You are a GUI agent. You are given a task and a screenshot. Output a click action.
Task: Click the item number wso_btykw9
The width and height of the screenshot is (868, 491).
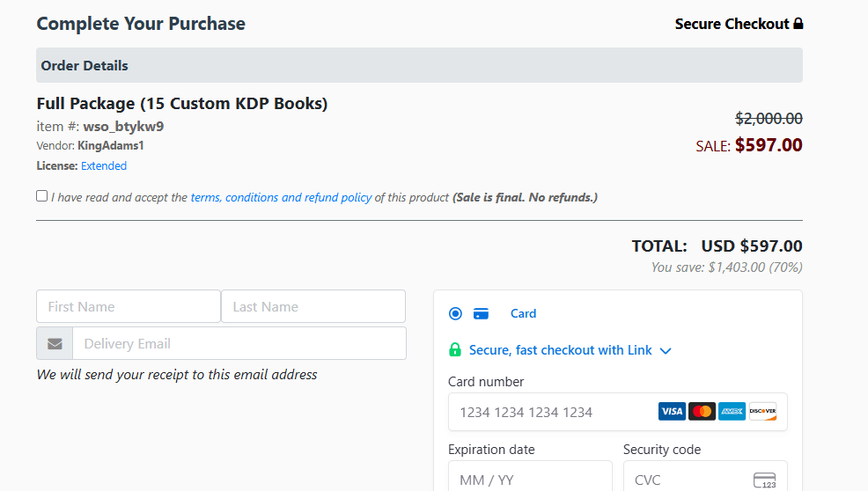[x=123, y=127]
